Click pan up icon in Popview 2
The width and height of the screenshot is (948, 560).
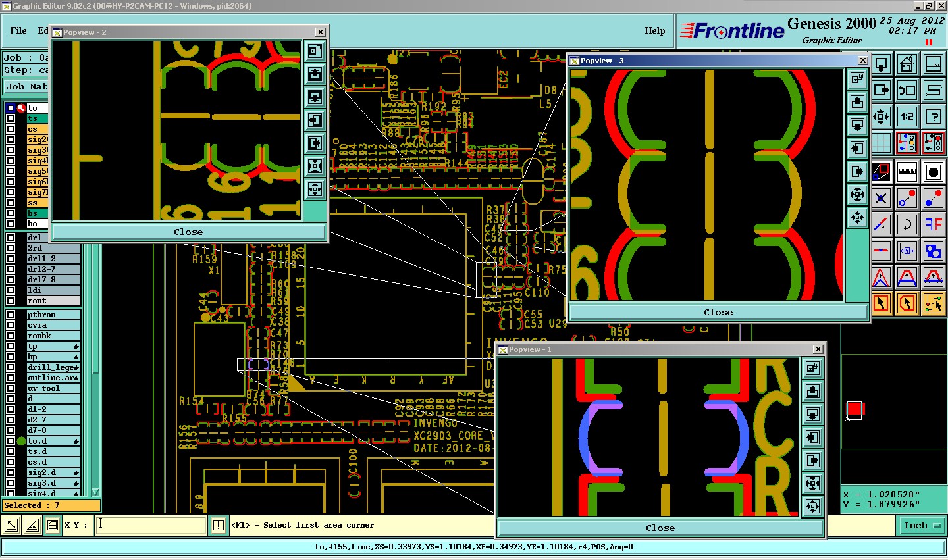[x=315, y=74]
